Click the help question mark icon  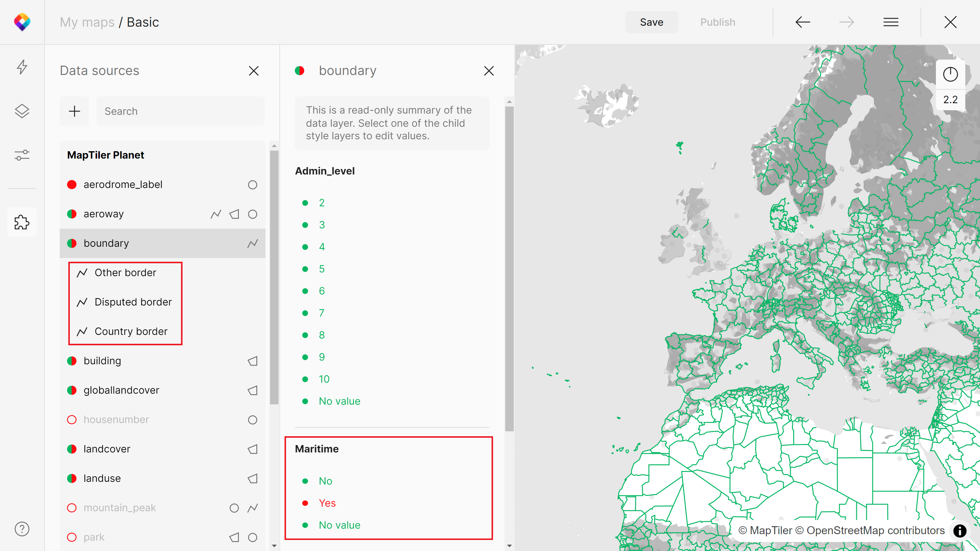coord(22,529)
